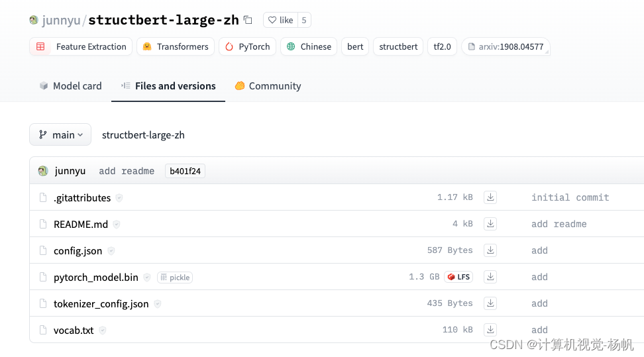Filter by Transformers library tag
The image size is (644, 357).
(x=176, y=46)
